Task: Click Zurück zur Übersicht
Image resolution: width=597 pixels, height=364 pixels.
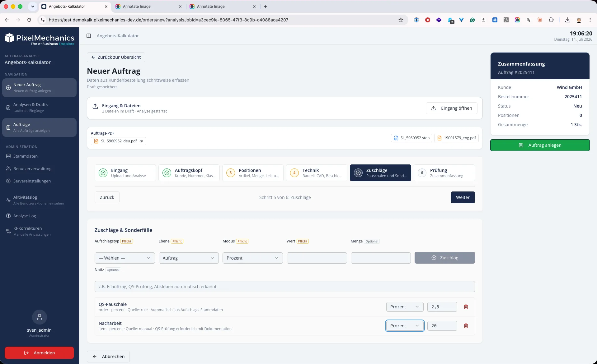Action: tap(116, 57)
